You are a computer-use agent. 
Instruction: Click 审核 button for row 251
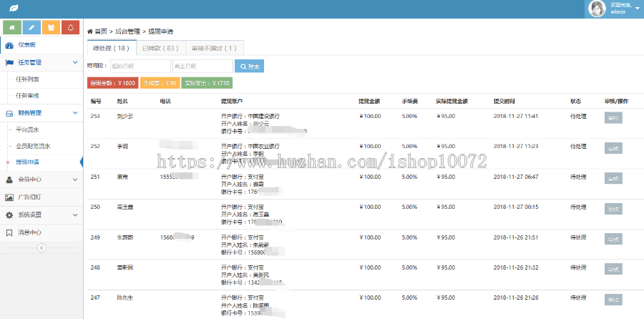[x=613, y=178]
